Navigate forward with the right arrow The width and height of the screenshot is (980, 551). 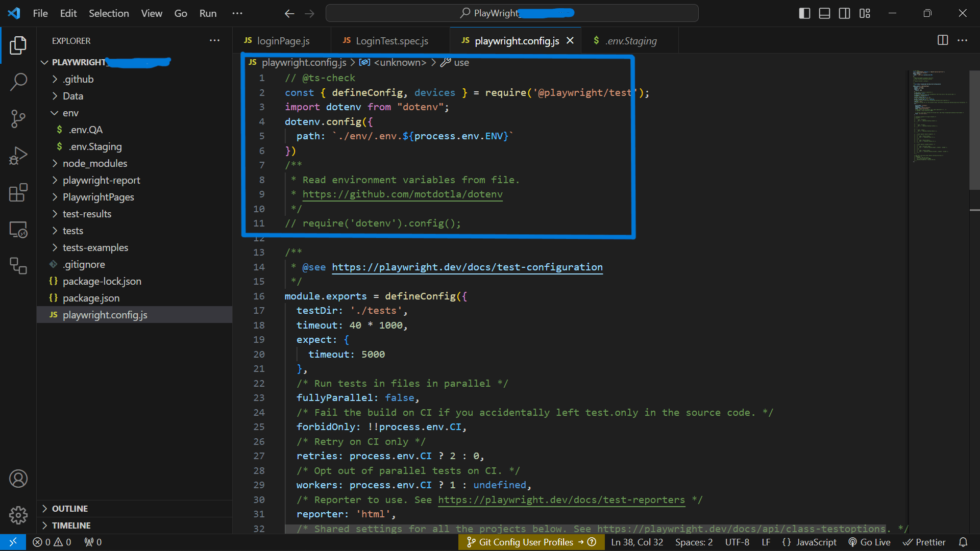point(309,13)
